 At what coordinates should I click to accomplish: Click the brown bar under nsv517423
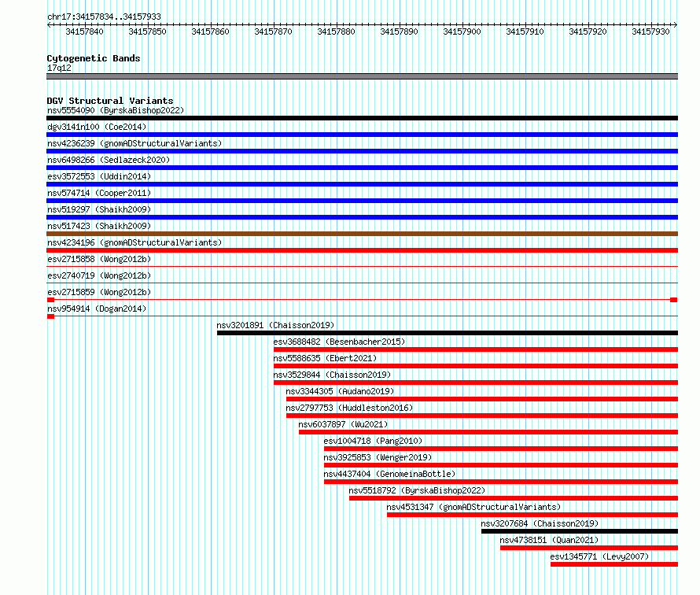[x=362, y=234]
